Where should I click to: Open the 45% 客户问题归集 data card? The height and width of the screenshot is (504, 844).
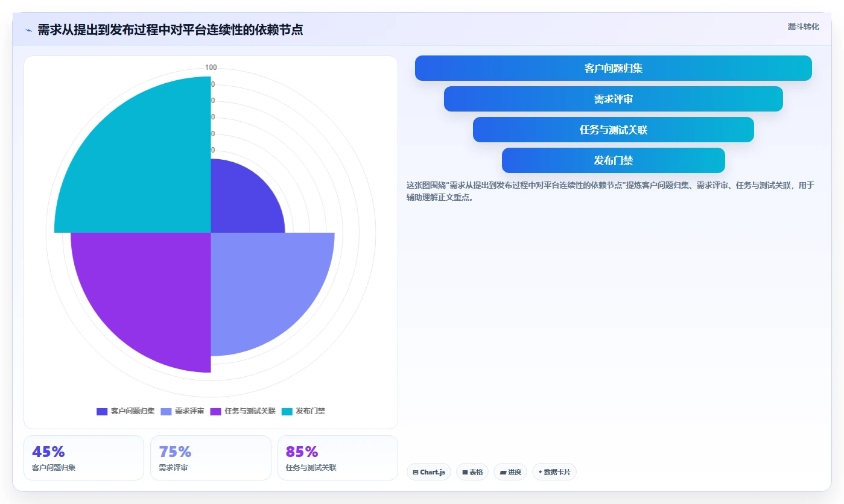[x=84, y=458]
